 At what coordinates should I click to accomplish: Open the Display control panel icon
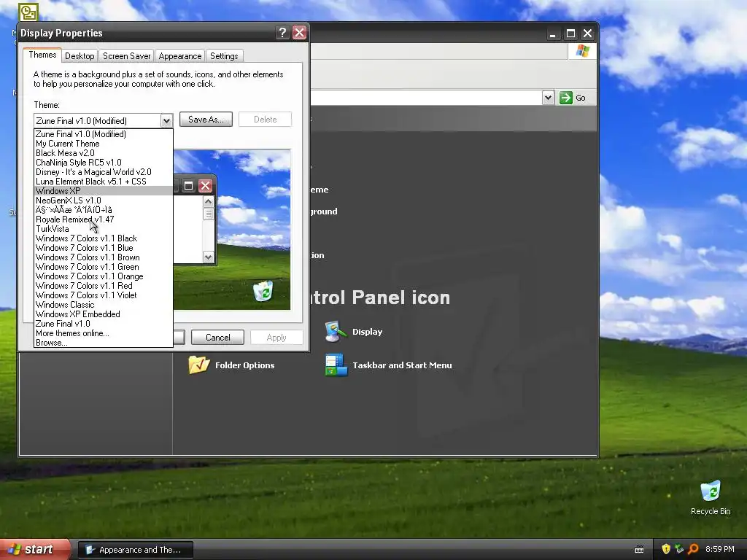coord(353,332)
